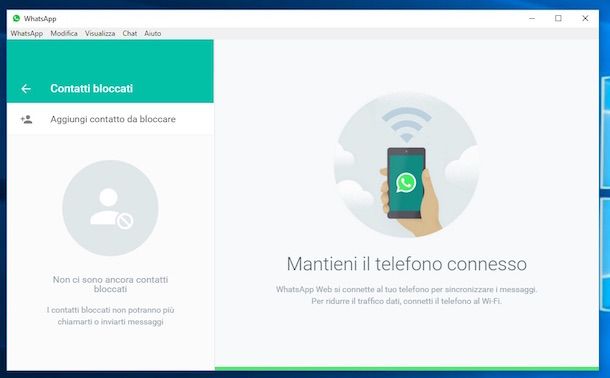Screen dimensions: 610x378
Task: Minimize the WhatsApp window
Action: point(532,18)
